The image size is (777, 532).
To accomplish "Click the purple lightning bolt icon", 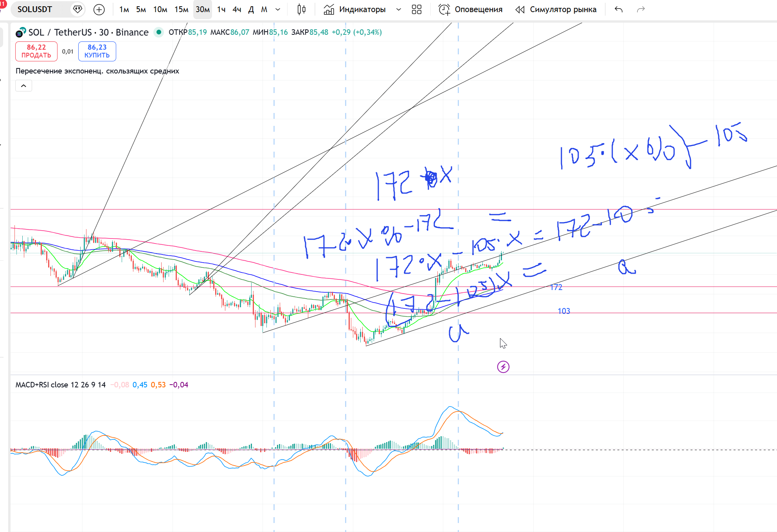I will (x=503, y=367).
